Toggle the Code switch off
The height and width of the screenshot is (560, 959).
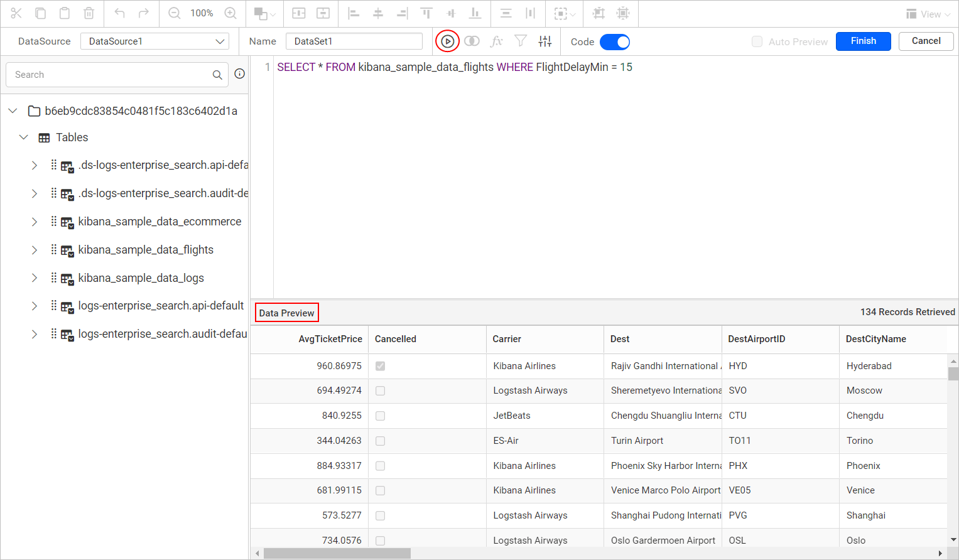615,42
